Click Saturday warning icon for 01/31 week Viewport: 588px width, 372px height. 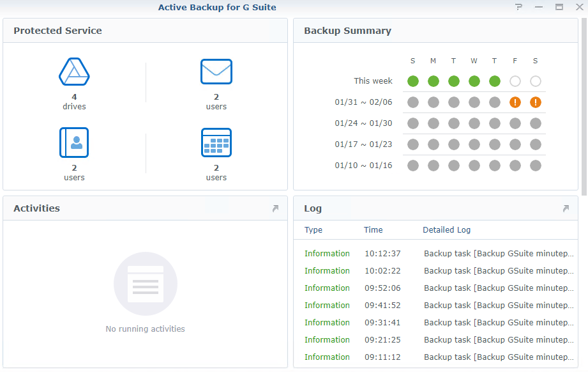pos(536,102)
